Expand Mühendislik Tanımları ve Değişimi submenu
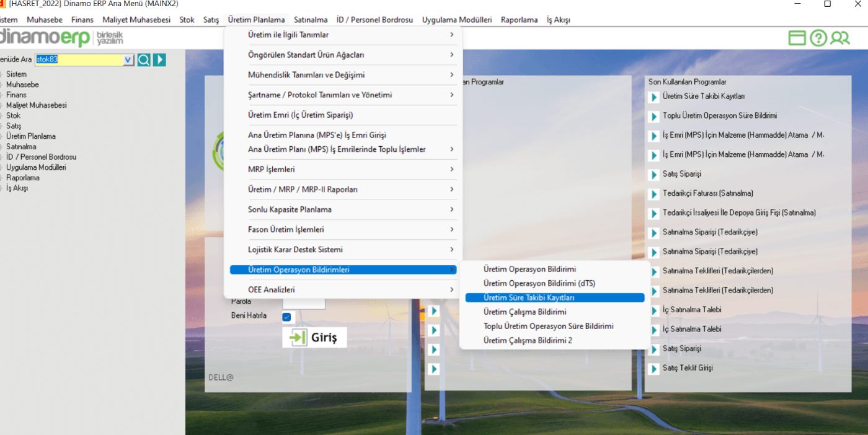The width and height of the screenshot is (868, 435). pos(343,75)
